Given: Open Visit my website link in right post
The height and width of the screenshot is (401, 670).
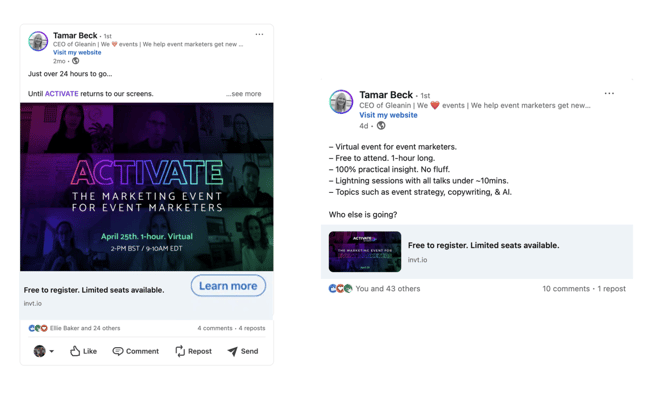Looking at the screenshot, I should click(x=388, y=115).
